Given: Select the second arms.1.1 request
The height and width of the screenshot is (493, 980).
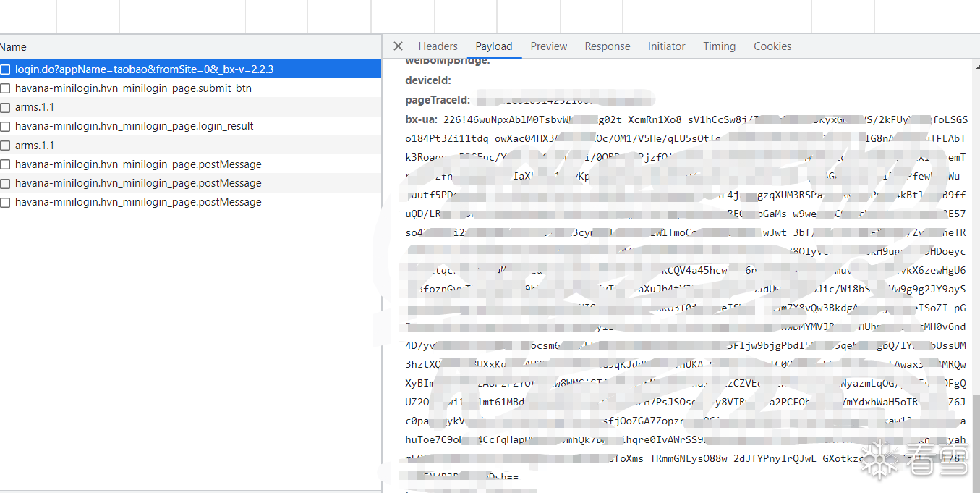Looking at the screenshot, I should 190,146.
